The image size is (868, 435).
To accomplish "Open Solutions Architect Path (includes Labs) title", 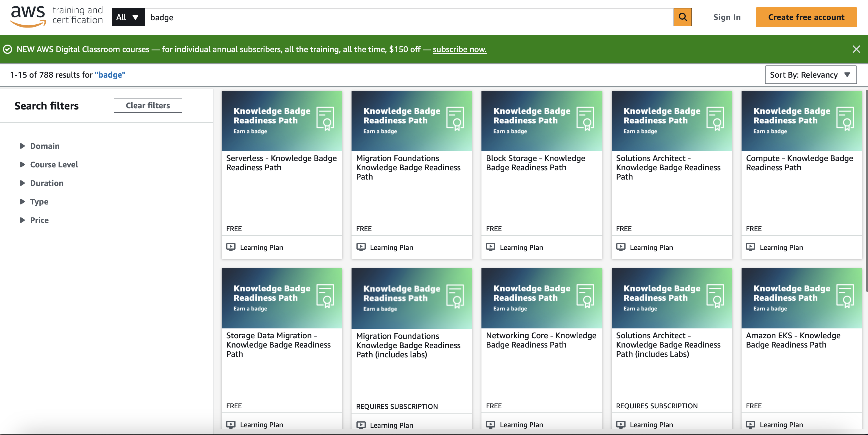I will coord(668,345).
